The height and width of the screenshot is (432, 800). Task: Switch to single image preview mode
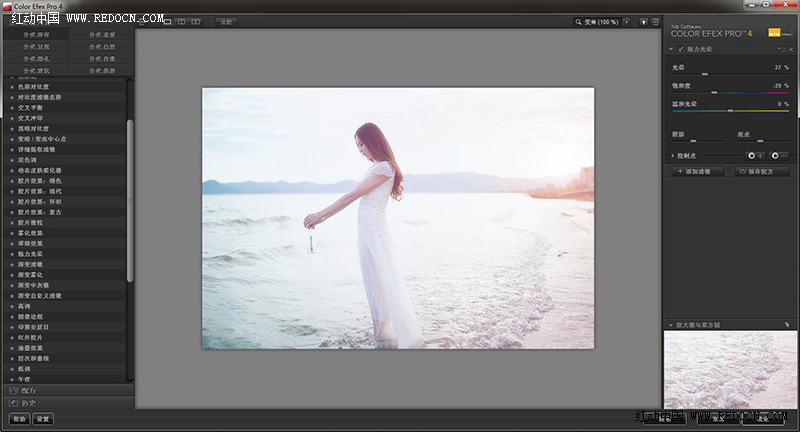point(167,21)
